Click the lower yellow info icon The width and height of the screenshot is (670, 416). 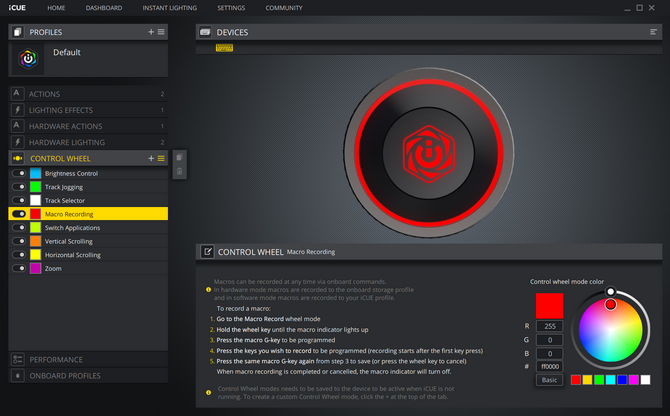click(209, 392)
